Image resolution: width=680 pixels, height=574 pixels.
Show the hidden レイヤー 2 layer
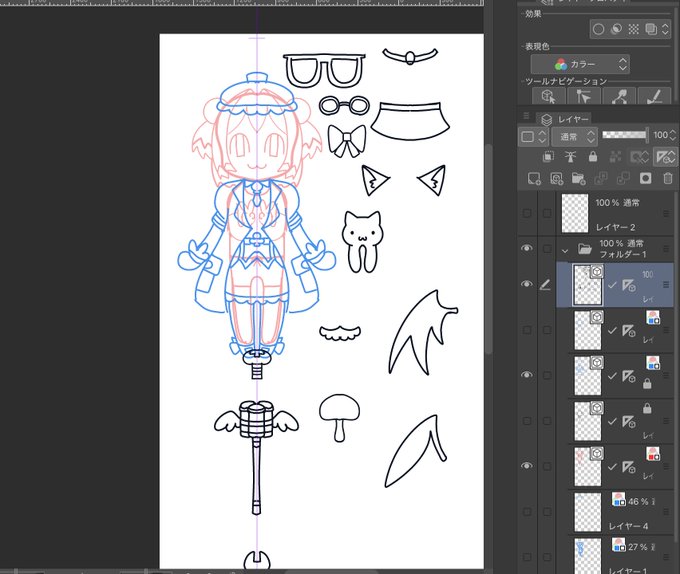tap(527, 213)
